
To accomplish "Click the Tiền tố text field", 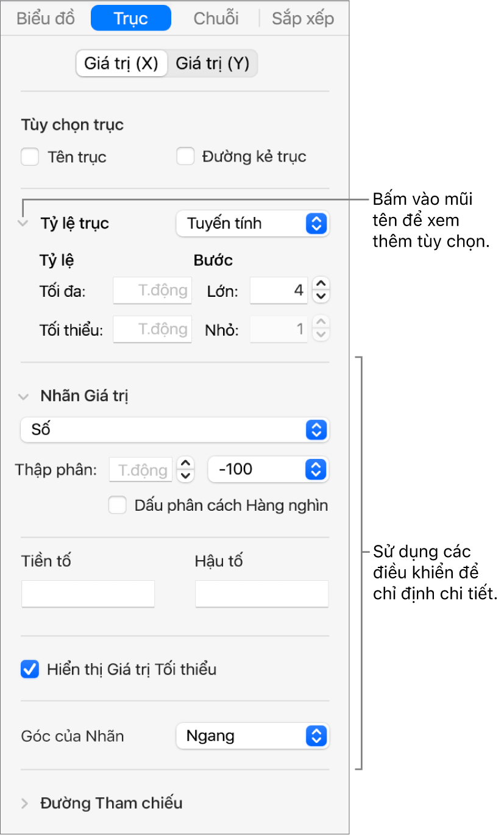I will pos(88,594).
